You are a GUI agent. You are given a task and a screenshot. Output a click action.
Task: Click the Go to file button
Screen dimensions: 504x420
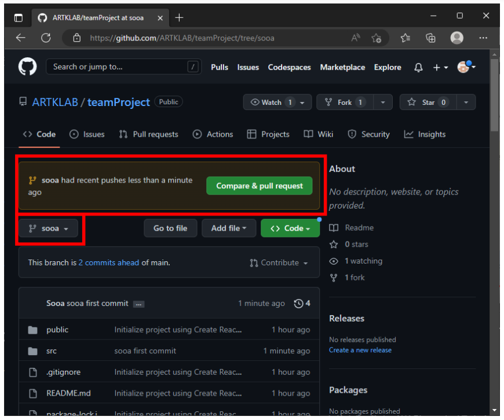click(x=170, y=228)
